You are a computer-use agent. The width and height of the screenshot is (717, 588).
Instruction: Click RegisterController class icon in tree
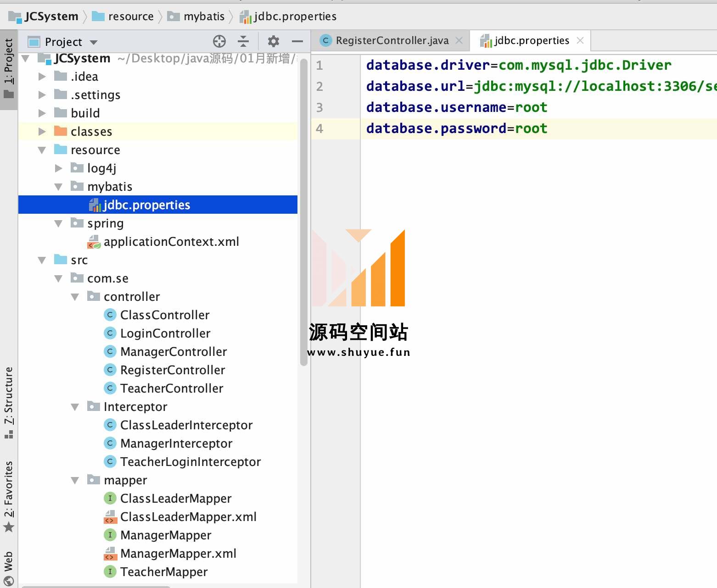coord(110,370)
